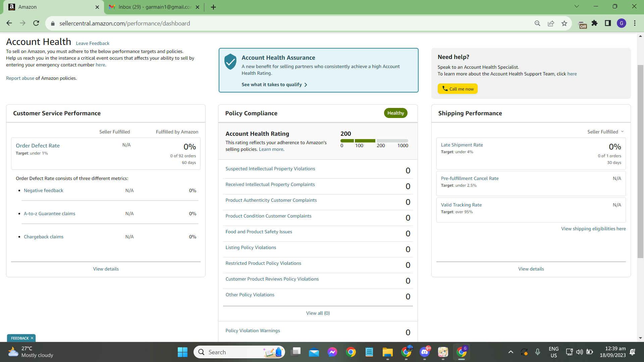The height and width of the screenshot is (362, 644).
Task: Open the Report abuse link
Action: click(x=20, y=78)
